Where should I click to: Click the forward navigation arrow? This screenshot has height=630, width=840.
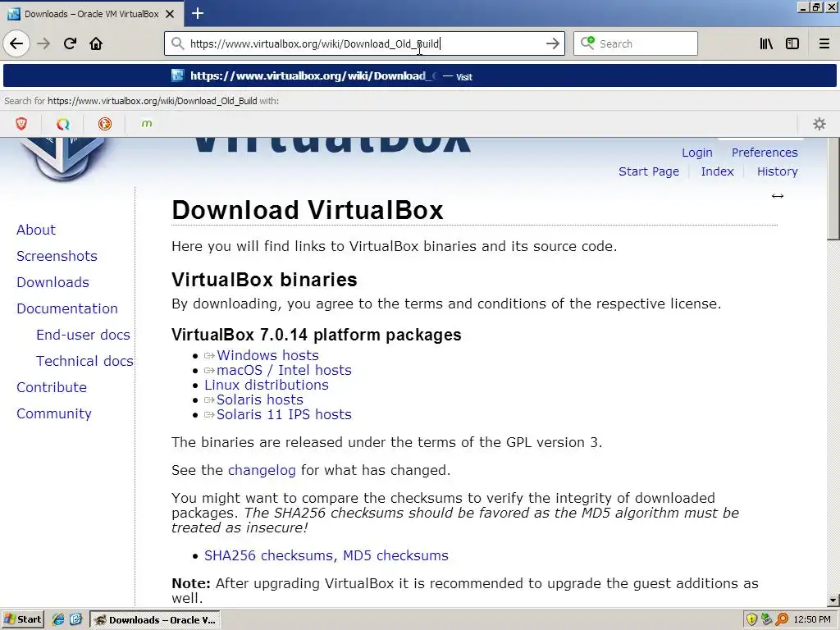click(x=43, y=43)
